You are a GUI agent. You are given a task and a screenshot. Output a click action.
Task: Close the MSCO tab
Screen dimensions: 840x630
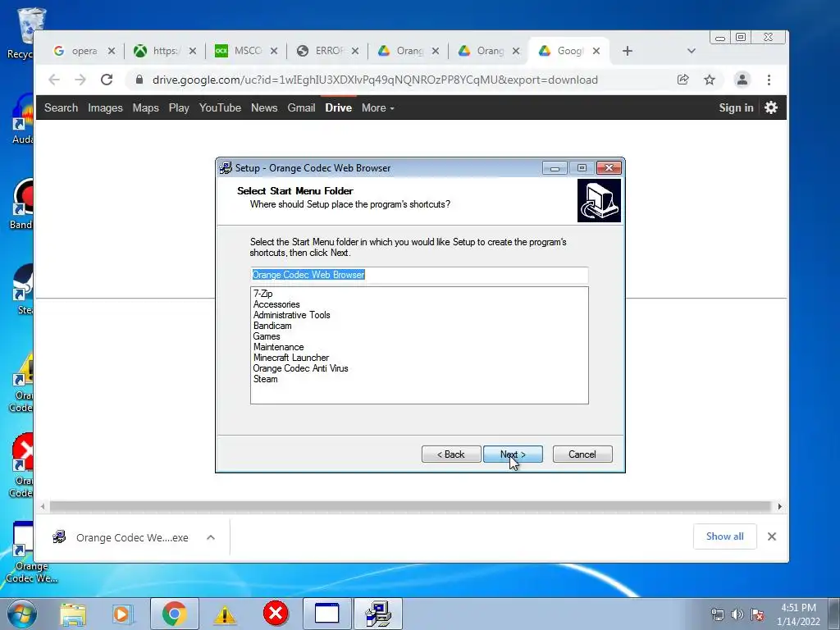(274, 51)
